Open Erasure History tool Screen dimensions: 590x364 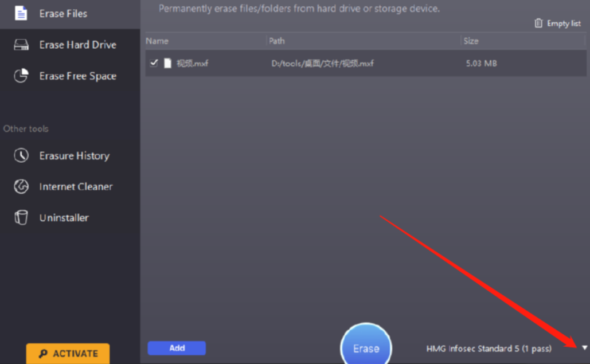(70, 156)
